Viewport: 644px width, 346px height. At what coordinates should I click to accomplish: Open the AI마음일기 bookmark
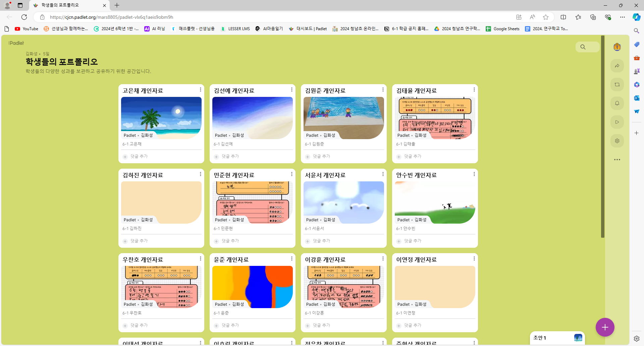(269, 29)
